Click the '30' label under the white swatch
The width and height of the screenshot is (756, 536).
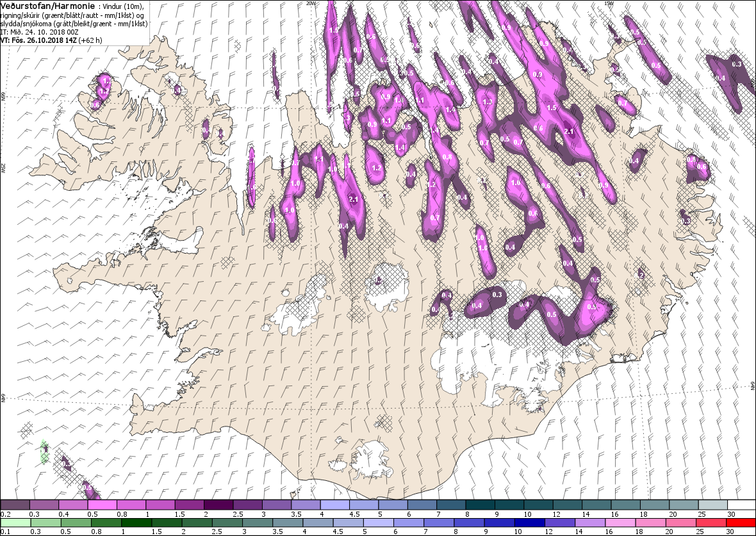coord(733,514)
